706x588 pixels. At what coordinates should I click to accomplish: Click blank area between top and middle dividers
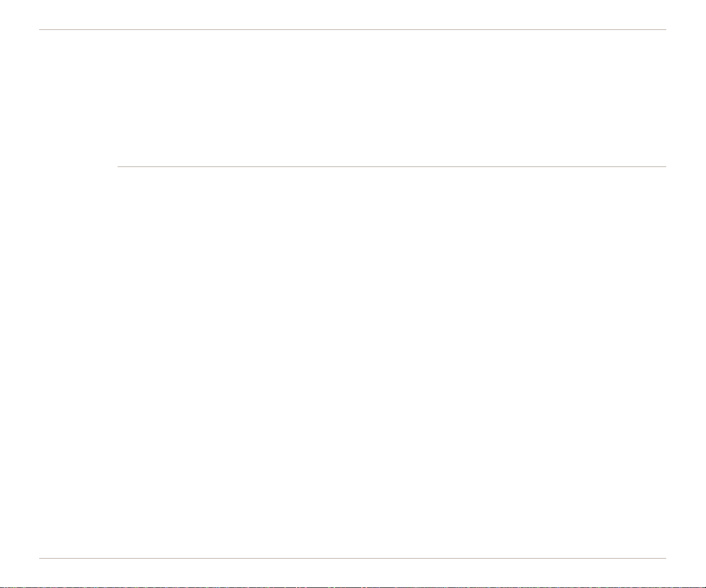pos(353,98)
